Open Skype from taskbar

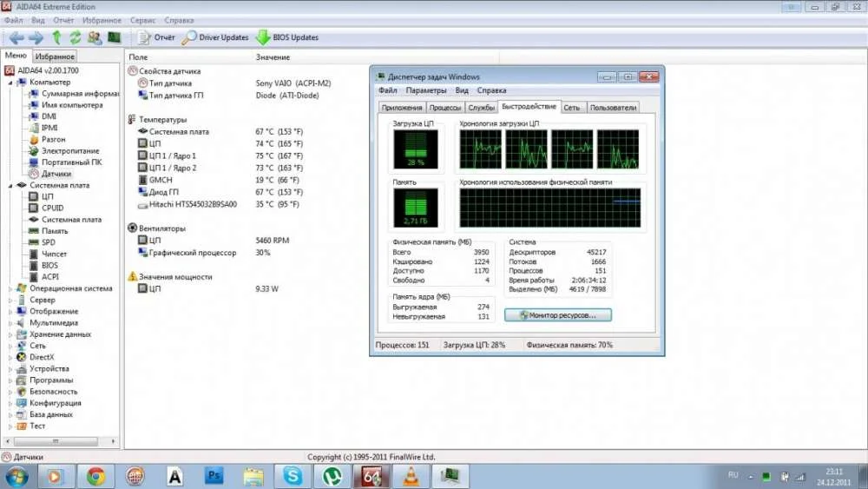293,476
